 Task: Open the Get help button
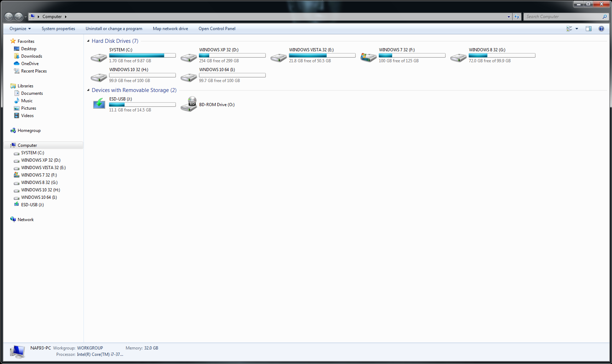601,29
